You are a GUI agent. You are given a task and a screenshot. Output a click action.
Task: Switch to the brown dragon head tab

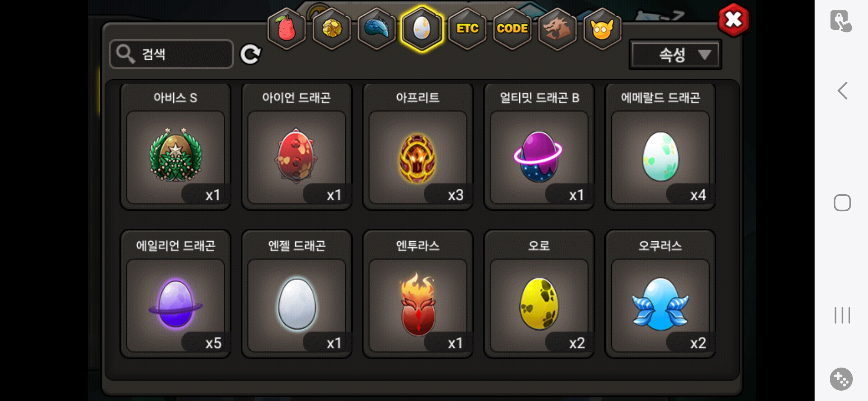pyautogui.click(x=557, y=29)
